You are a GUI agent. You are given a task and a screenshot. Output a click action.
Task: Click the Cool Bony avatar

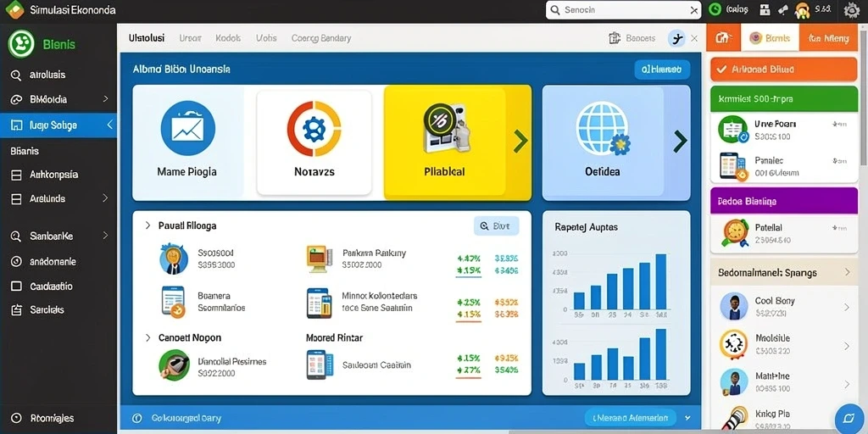pos(734,307)
